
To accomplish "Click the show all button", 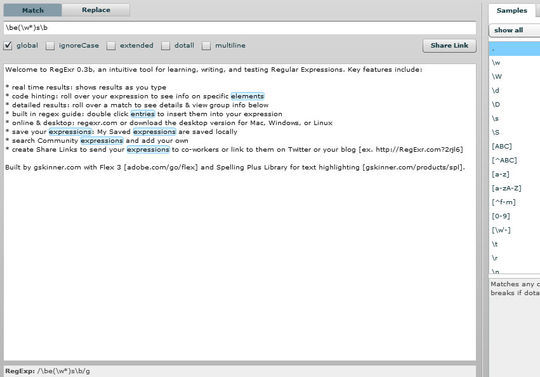I will click(514, 30).
